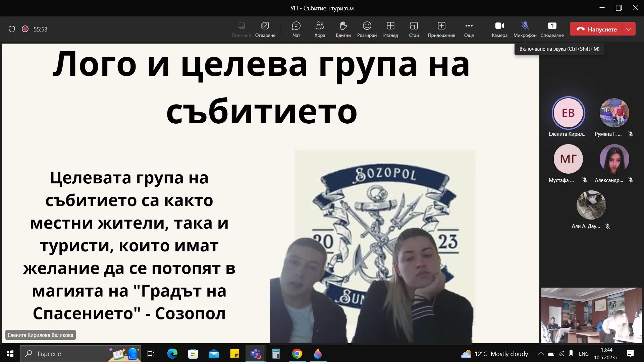Select participant Румяна Г. avatar
This screenshot has height=362, width=644.
[614, 113]
